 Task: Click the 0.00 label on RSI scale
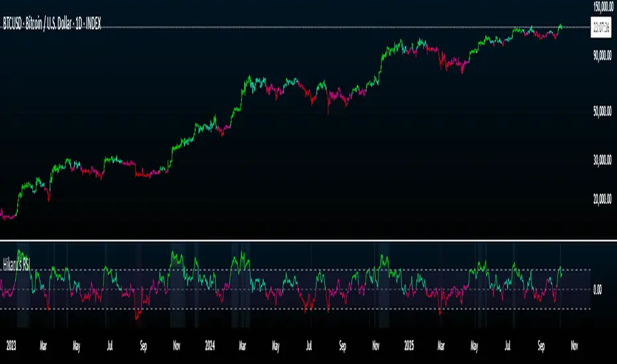(x=597, y=290)
